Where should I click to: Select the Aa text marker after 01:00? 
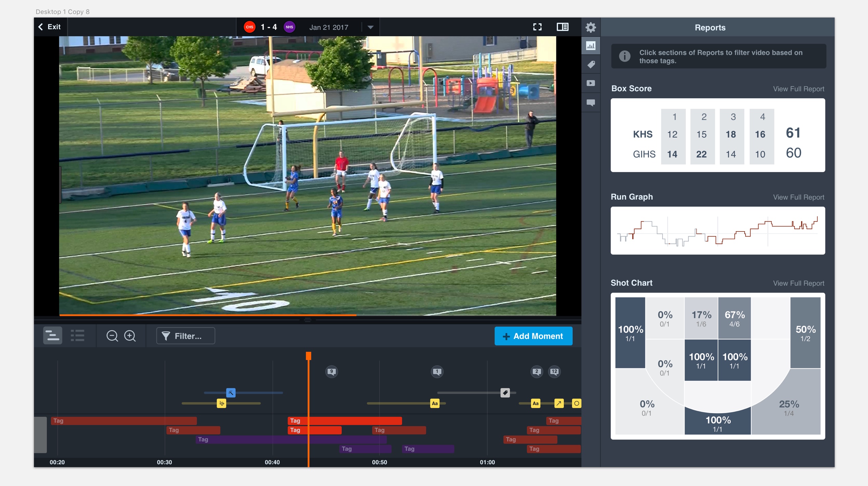coord(536,403)
